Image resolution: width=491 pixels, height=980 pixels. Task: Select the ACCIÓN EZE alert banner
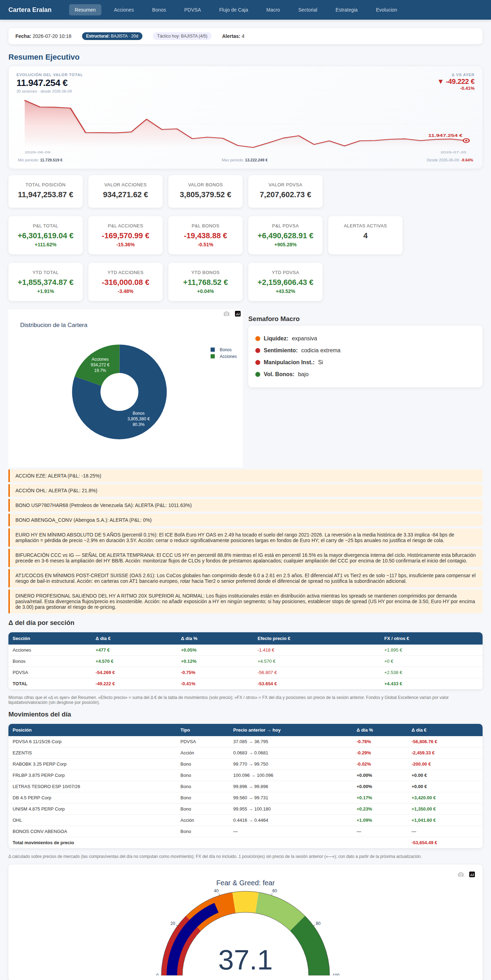[245, 476]
